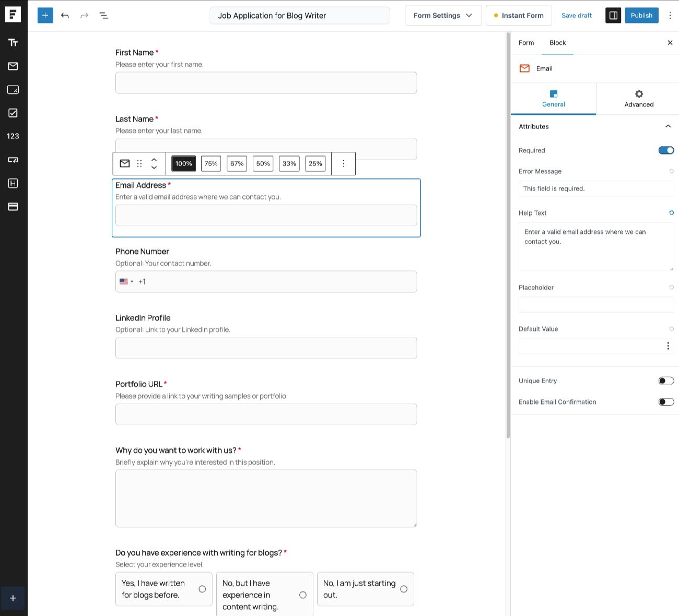Switch to the Form tab
679x616 pixels.
pyautogui.click(x=526, y=42)
